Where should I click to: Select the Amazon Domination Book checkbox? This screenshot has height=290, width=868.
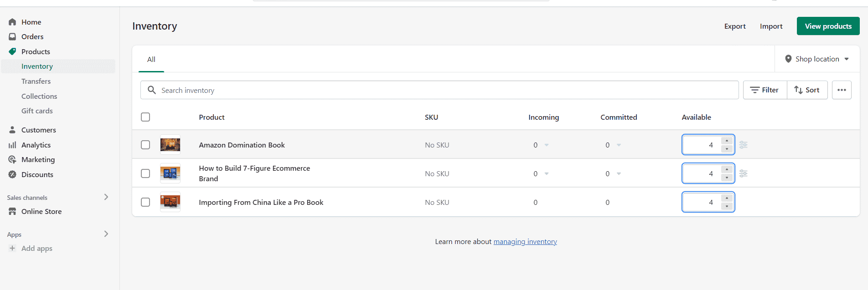click(x=145, y=145)
